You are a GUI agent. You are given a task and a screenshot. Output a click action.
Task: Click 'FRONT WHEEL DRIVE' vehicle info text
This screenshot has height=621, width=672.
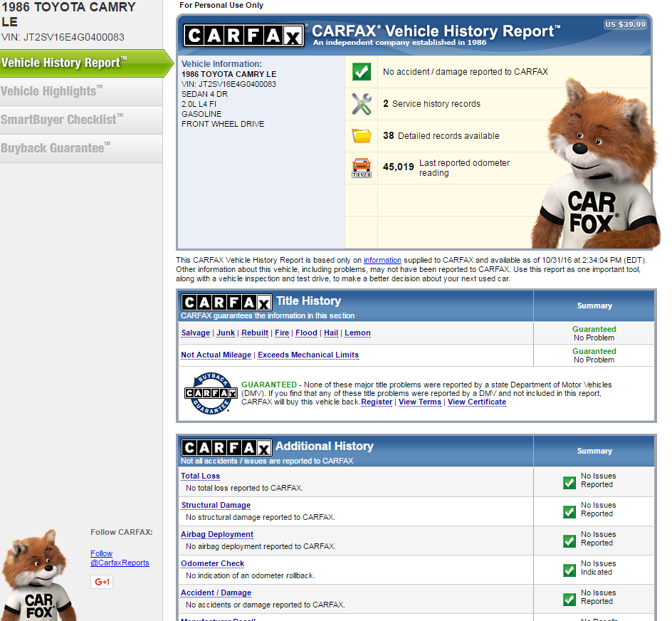coord(223,124)
